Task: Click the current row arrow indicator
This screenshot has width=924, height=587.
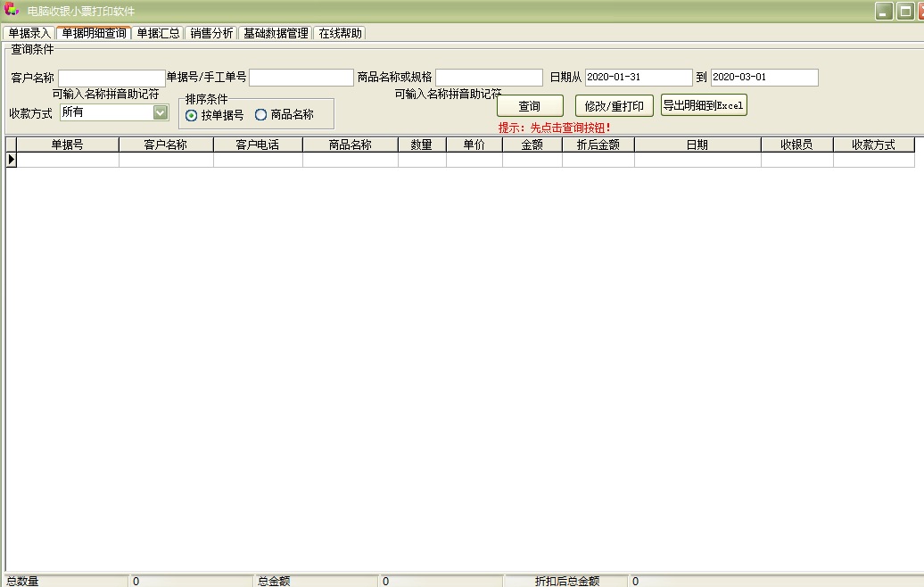Action: 11,160
